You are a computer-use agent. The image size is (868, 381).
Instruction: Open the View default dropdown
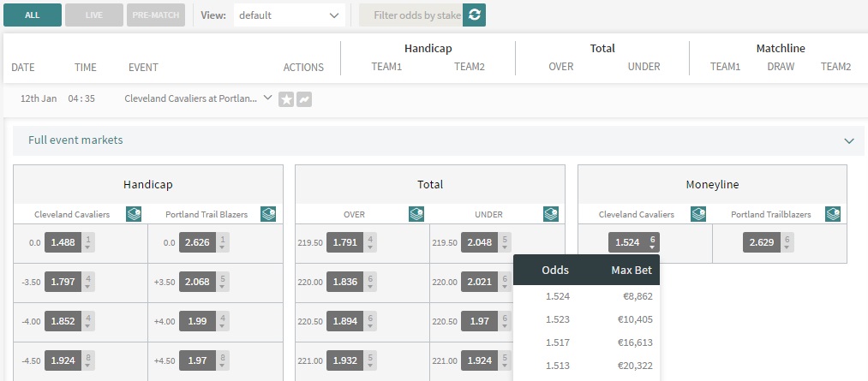[x=289, y=15]
